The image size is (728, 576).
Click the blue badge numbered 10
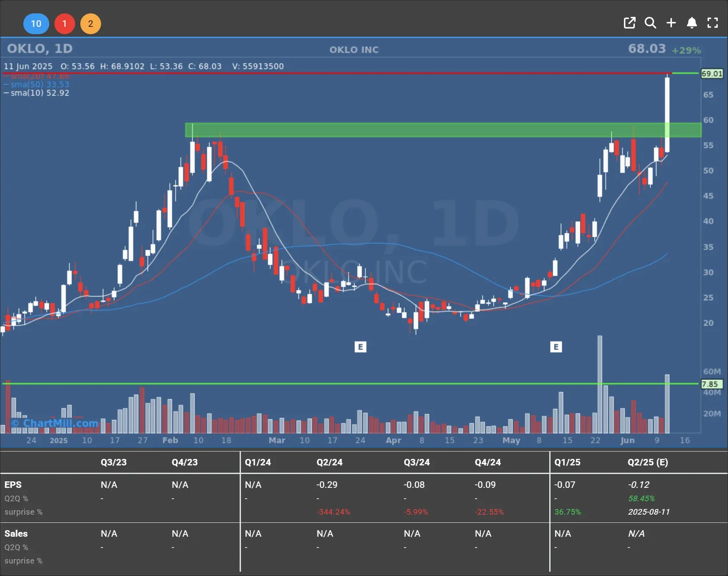click(36, 24)
